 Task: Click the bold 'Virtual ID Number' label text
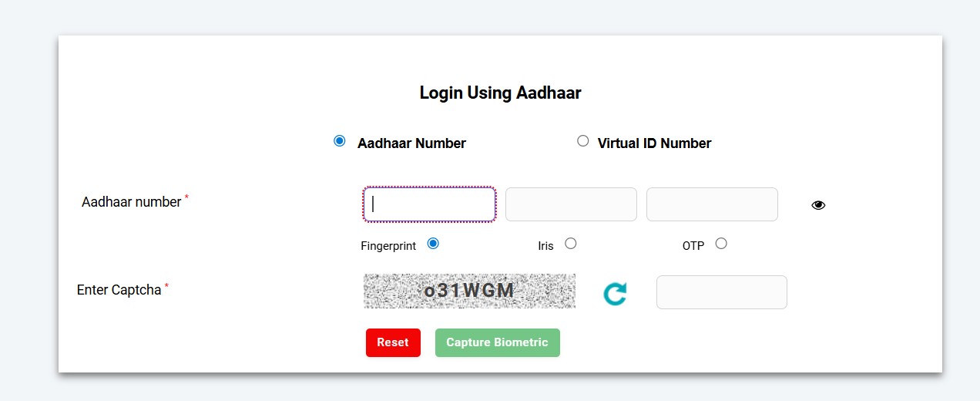click(x=654, y=143)
